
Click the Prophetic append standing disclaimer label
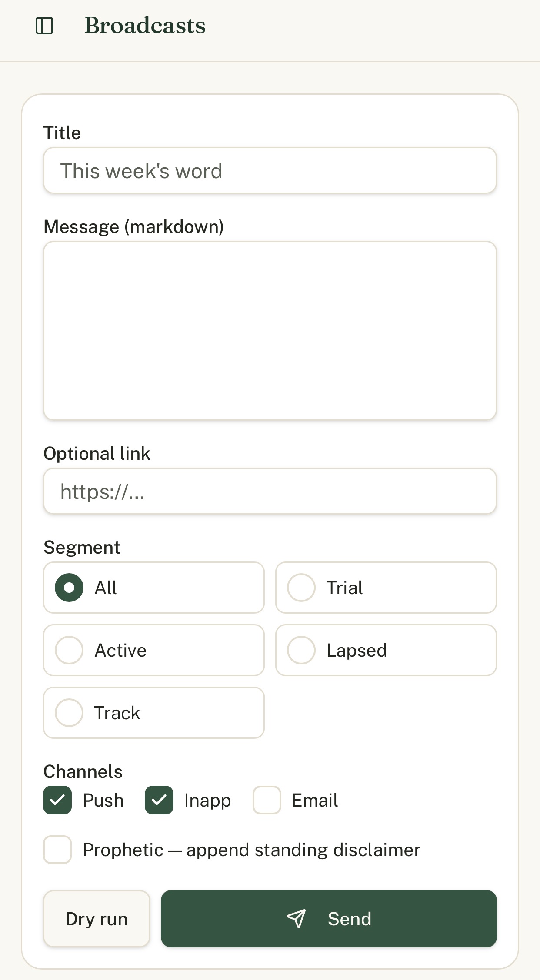pos(252,850)
